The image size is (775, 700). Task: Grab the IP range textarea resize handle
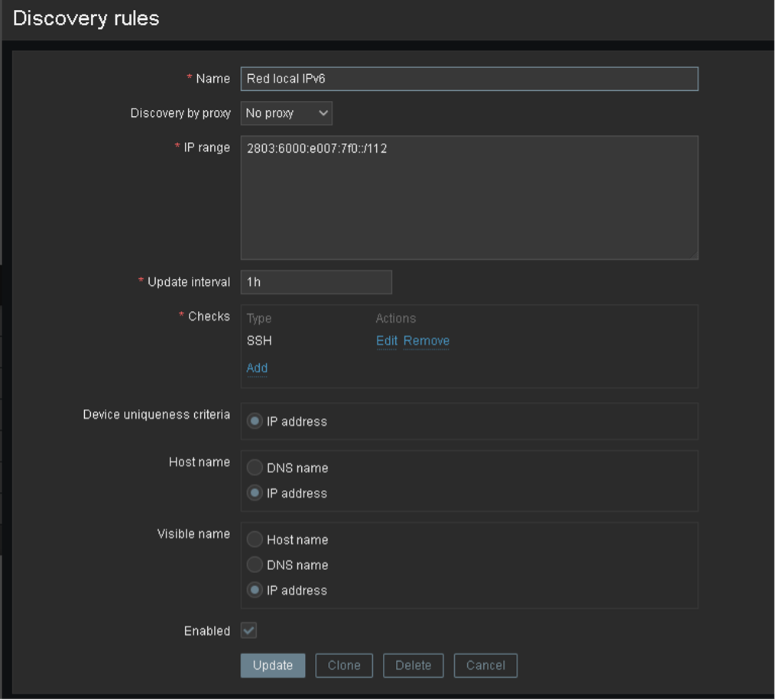pyautogui.click(x=693, y=255)
